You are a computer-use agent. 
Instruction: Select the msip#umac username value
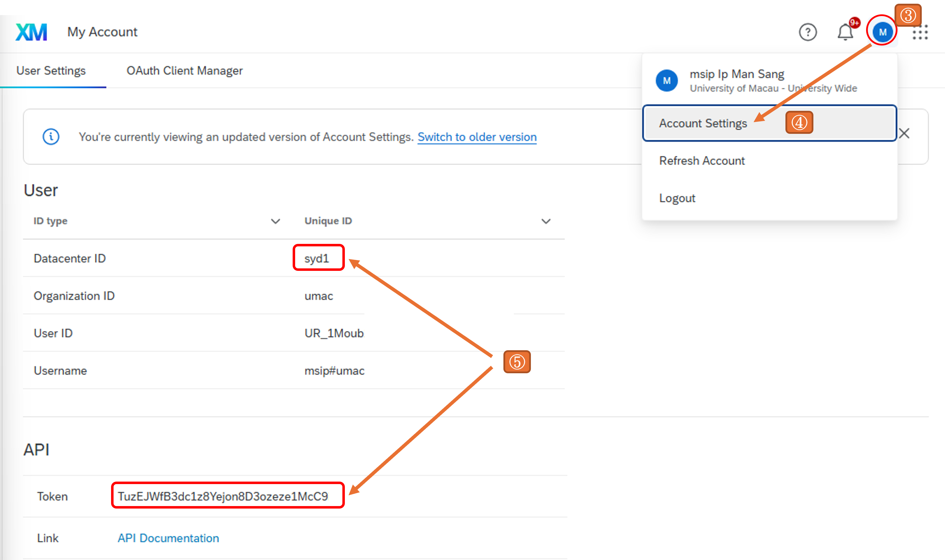click(x=334, y=371)
